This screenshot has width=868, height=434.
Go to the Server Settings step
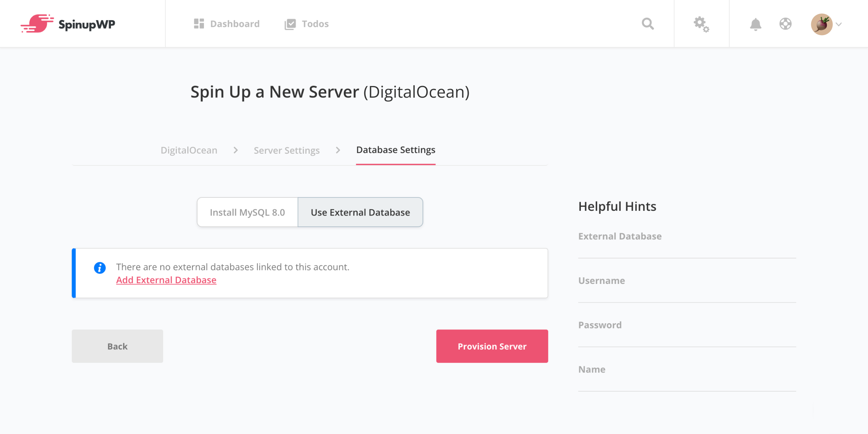coord(286,150)
